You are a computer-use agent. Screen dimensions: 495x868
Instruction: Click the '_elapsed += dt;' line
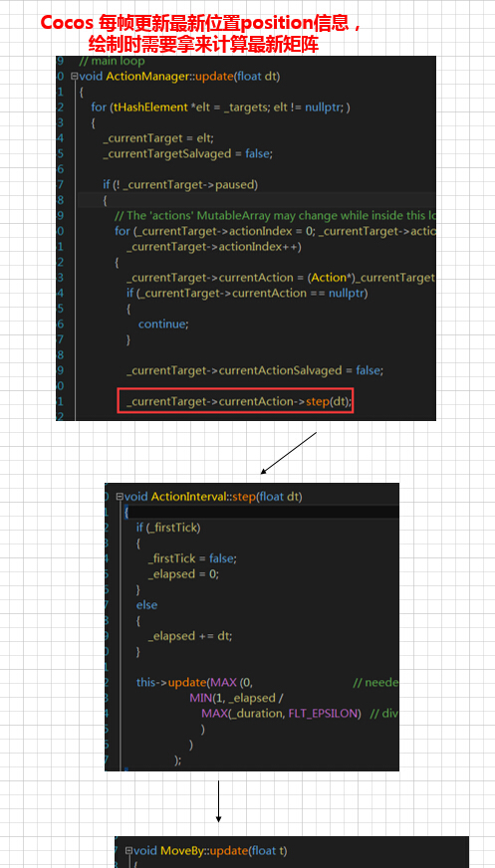190,636
